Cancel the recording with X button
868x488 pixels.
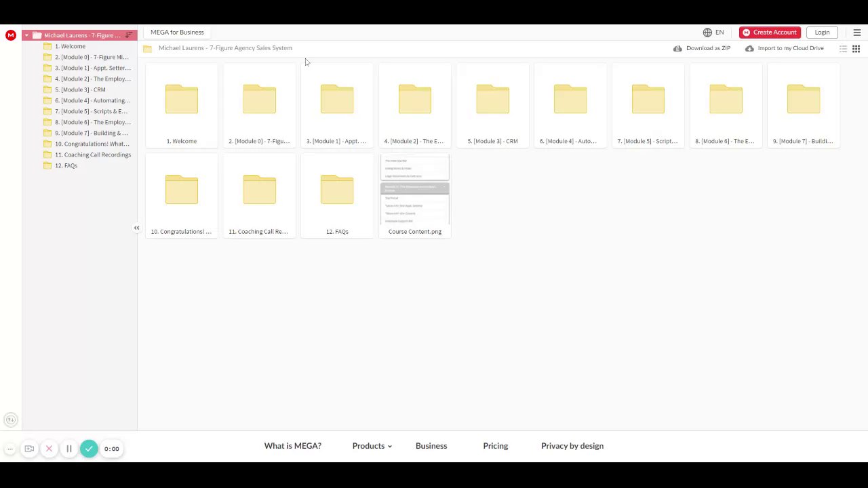(49, 449)
